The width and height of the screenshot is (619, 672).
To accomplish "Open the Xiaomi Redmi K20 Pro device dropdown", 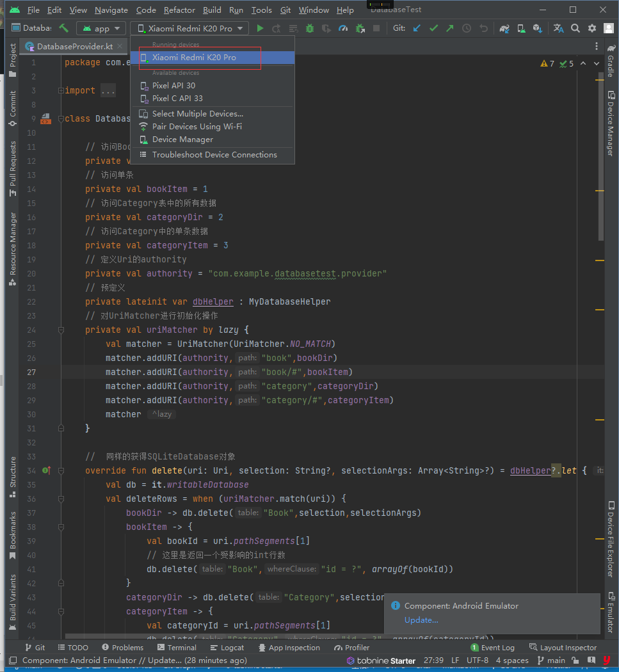I will coord(189,28).
